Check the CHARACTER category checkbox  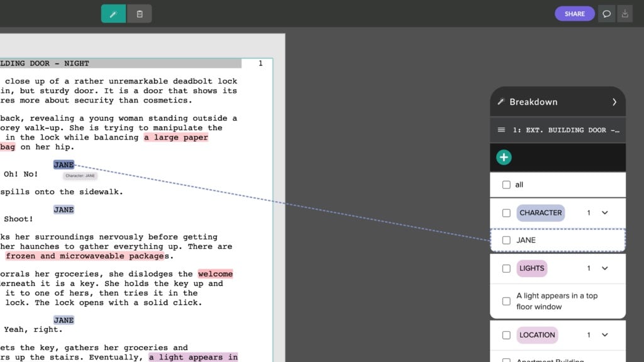[x=506, y=213]
